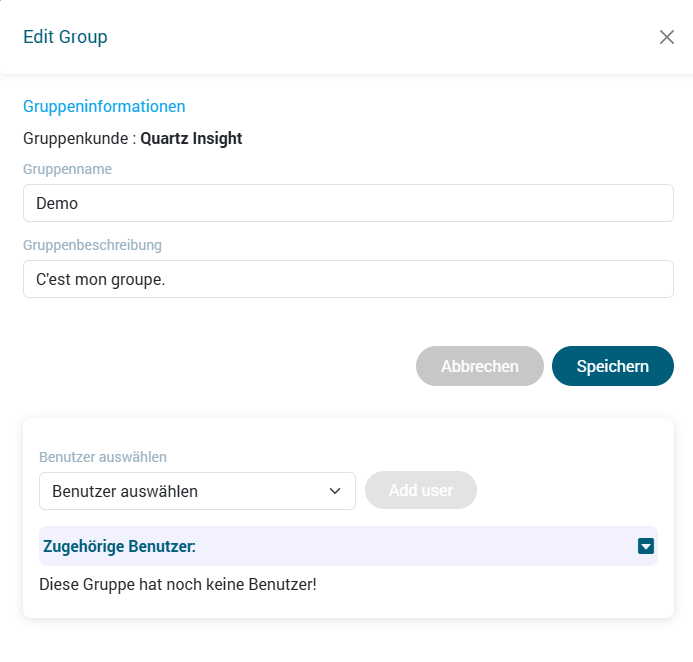The width and height of the screenshot is (693, 662).
Task: Click the 'C'est mon groupe.' description text
Action: coord(100,279)
